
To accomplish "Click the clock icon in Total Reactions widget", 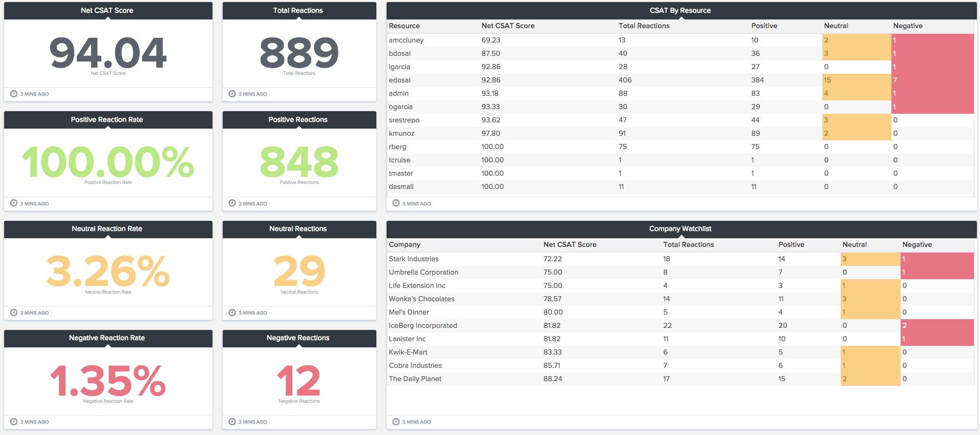I will [232, 94].
